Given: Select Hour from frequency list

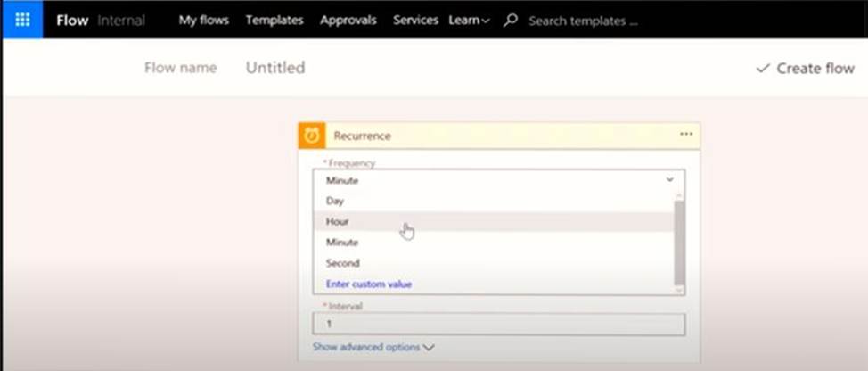Looking at the screenshot, I should 493,221.
